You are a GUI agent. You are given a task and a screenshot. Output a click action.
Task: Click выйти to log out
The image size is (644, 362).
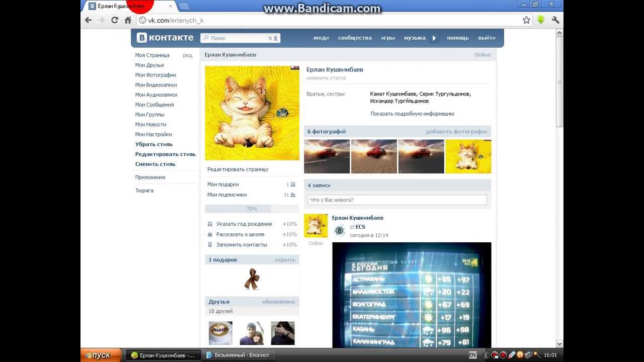point(487,38)
